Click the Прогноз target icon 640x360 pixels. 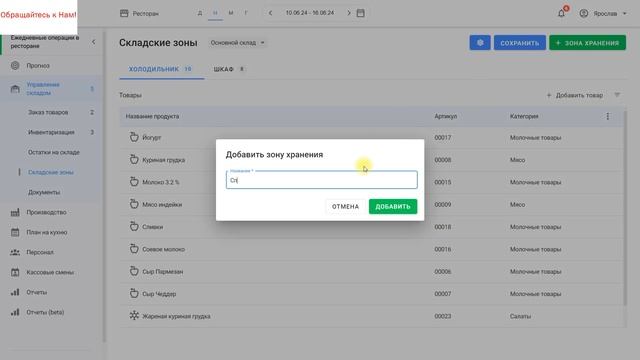tap(15, 65)
